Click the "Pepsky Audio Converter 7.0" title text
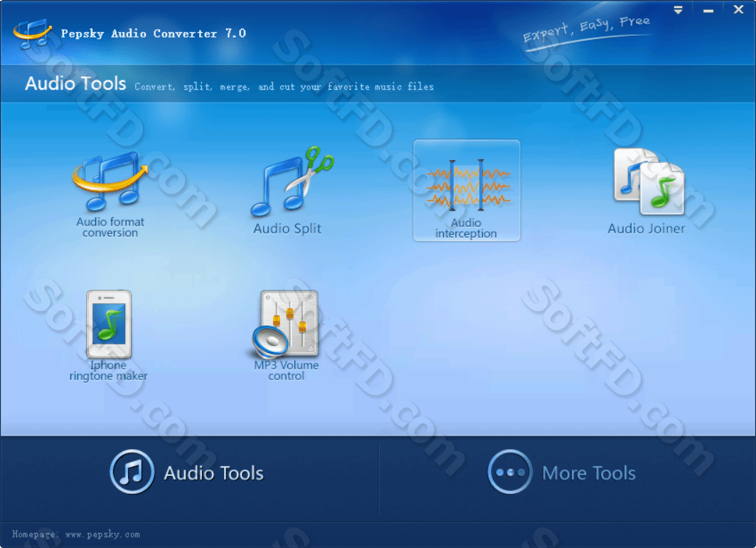The image size is (756, 548). [154, 33]
